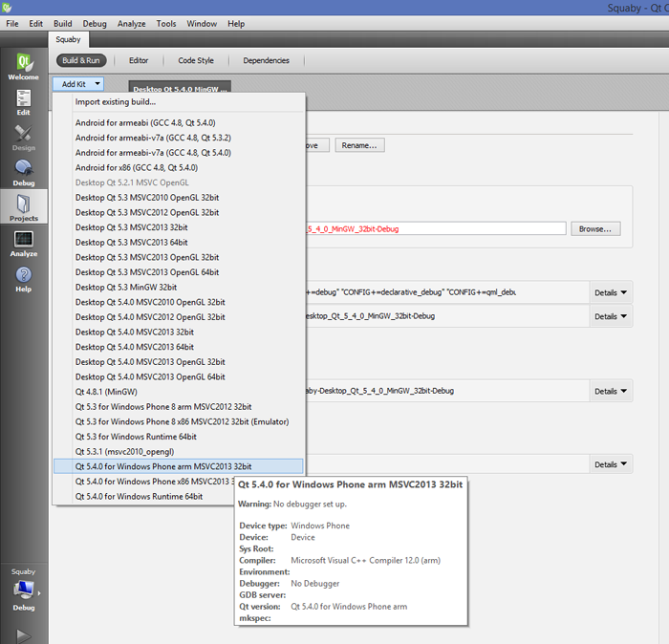Select the Squaby project tab

(68, 39)
